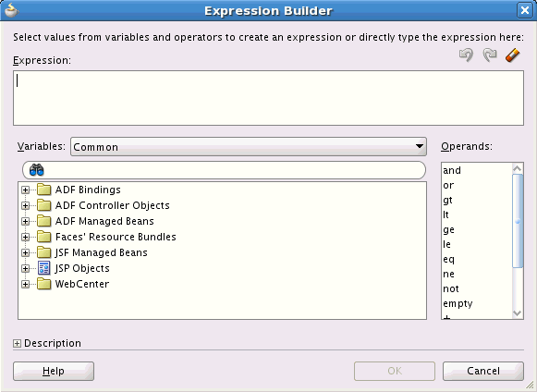Viewport: 537px width, 392px height.
Task: Click the Cancel button
Action: click(x=483, y=371)
